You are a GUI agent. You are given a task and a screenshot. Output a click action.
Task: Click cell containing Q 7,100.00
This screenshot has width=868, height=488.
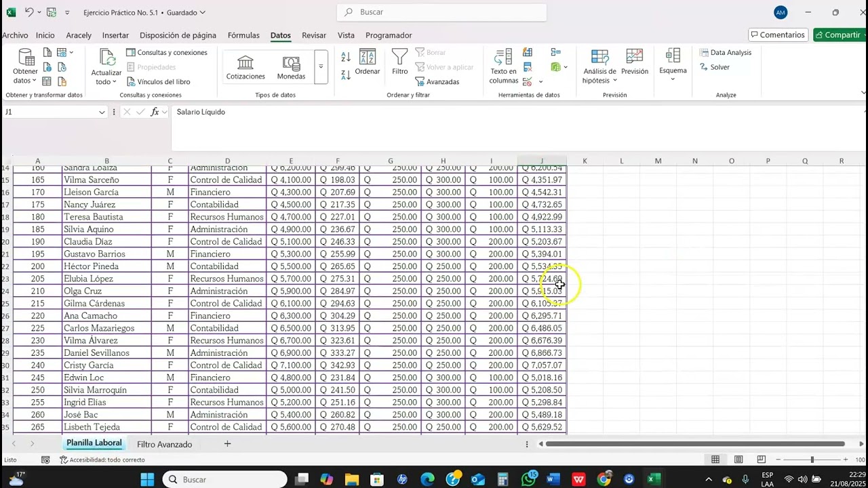click(x=291, y=365)
